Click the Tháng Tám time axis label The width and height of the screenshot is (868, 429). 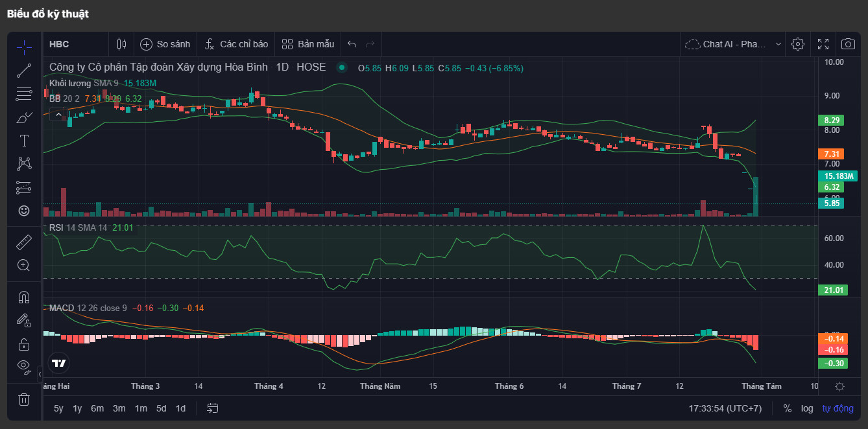coord(762,386)
